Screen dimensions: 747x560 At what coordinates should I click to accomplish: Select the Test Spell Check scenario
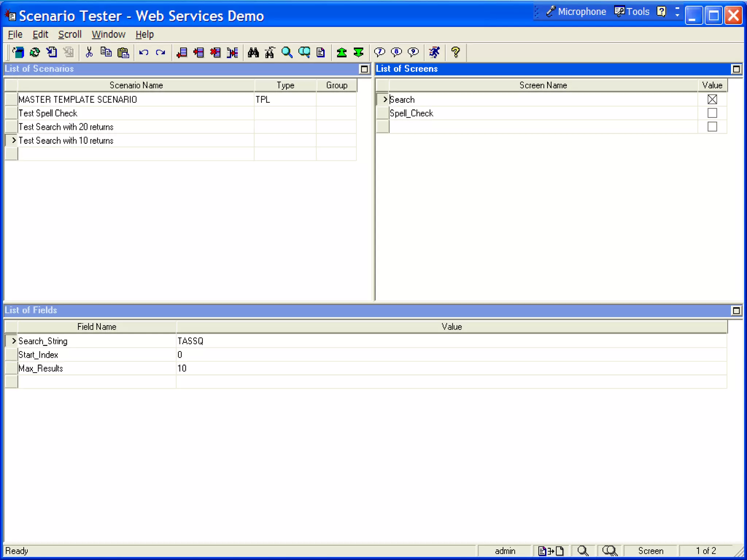[48, 113]
